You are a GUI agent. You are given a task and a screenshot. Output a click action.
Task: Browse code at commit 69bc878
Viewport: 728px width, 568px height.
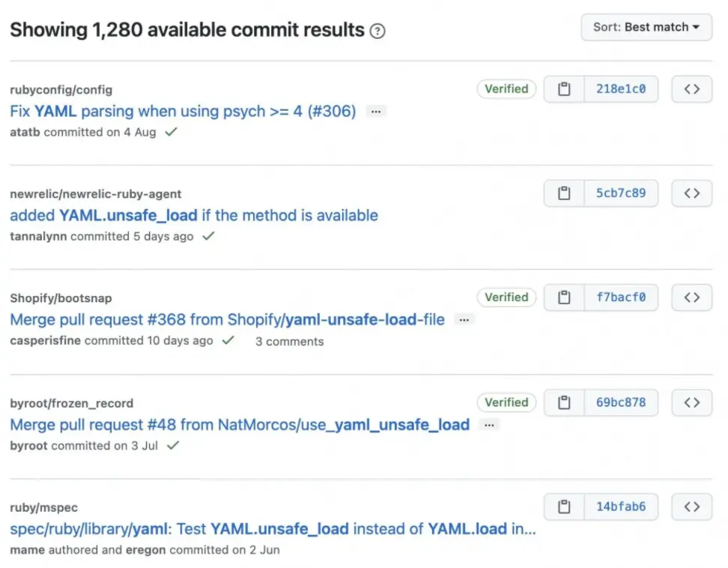click(691, 402)
